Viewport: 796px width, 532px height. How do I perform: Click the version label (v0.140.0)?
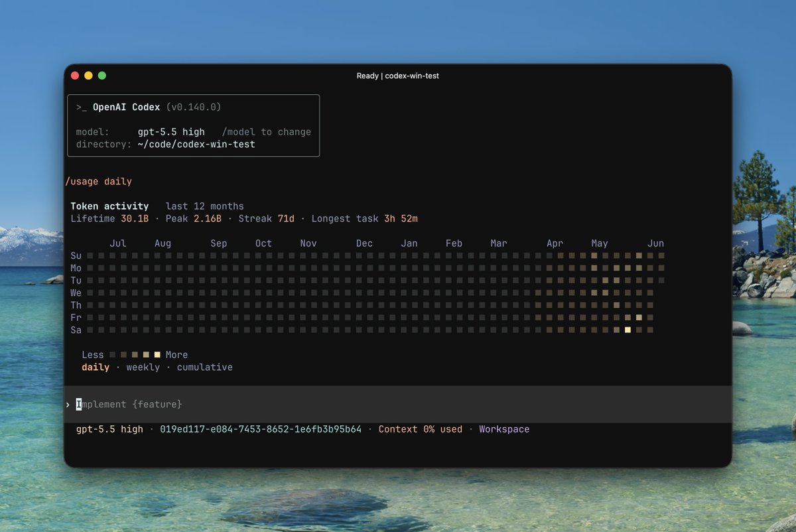coord(194,107)
